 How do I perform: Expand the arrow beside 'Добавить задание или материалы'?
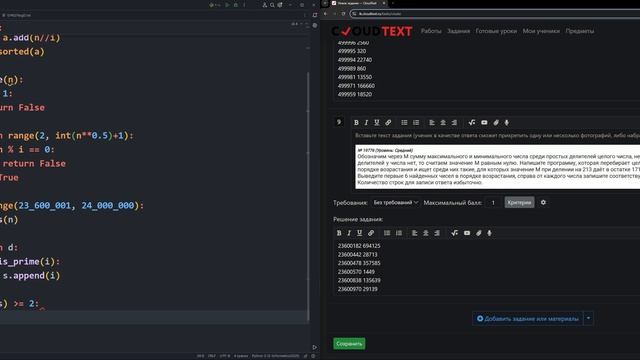click(x=588, y=318)
